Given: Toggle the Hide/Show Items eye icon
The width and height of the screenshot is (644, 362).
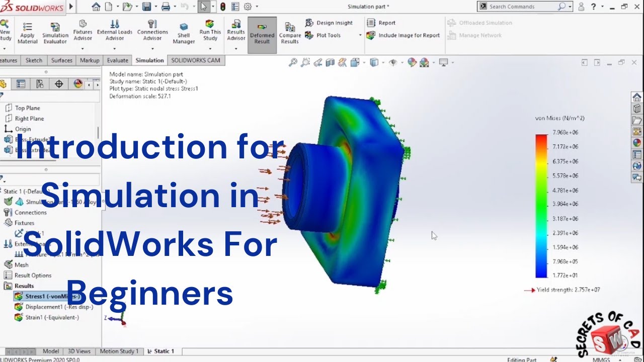Looking at the screenshot, I should [x=393, y=62].
